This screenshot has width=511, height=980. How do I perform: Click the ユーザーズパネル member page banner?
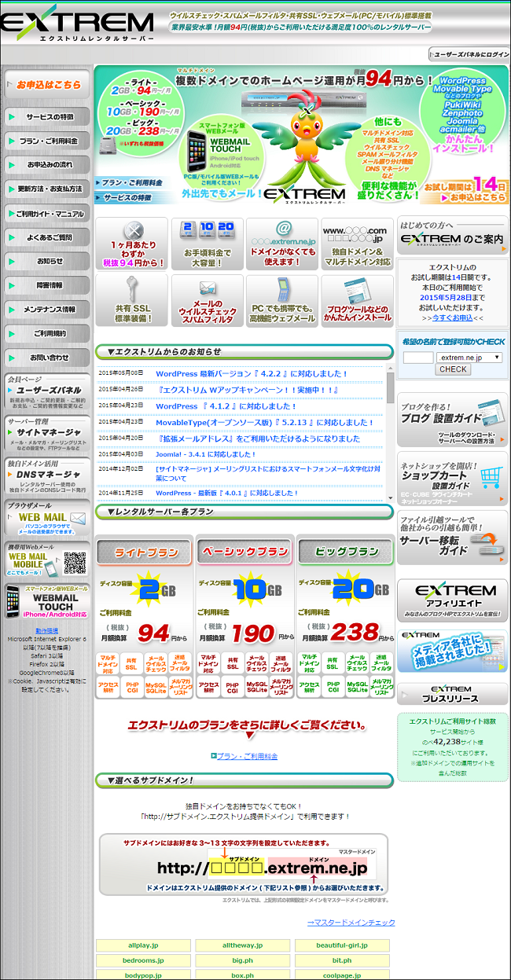(x=47, y=393)
